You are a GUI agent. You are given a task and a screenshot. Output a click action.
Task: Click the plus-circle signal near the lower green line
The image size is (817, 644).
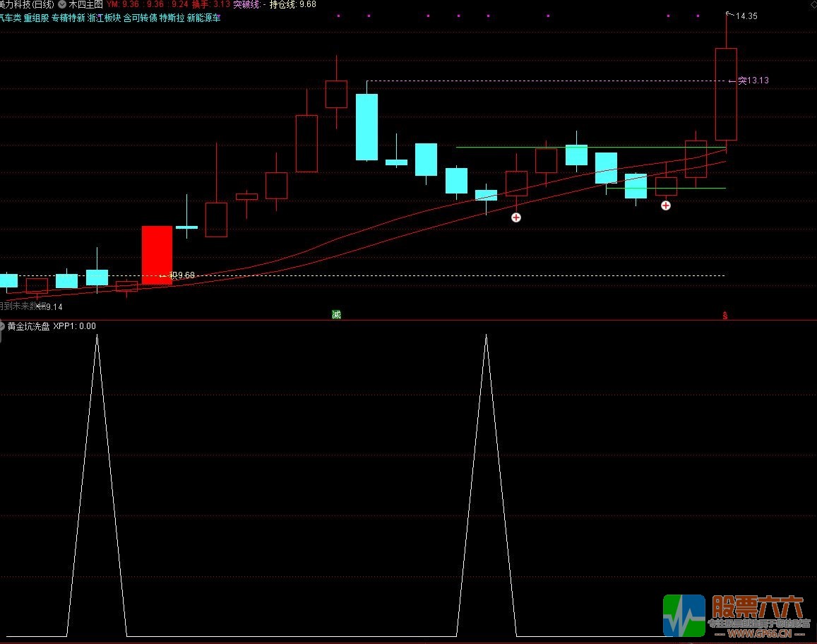(x=665, y=205)
